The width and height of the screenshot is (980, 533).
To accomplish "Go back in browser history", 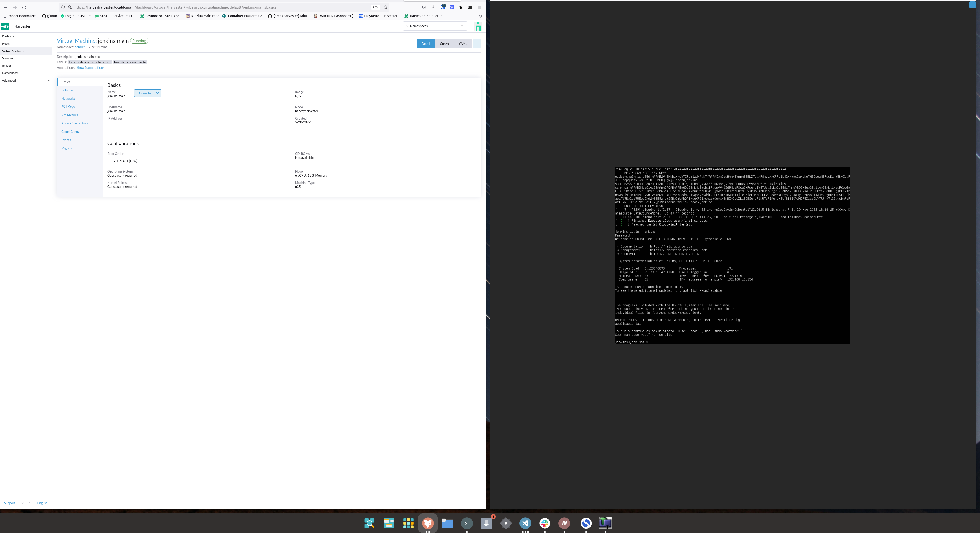I will coord(6,7).
